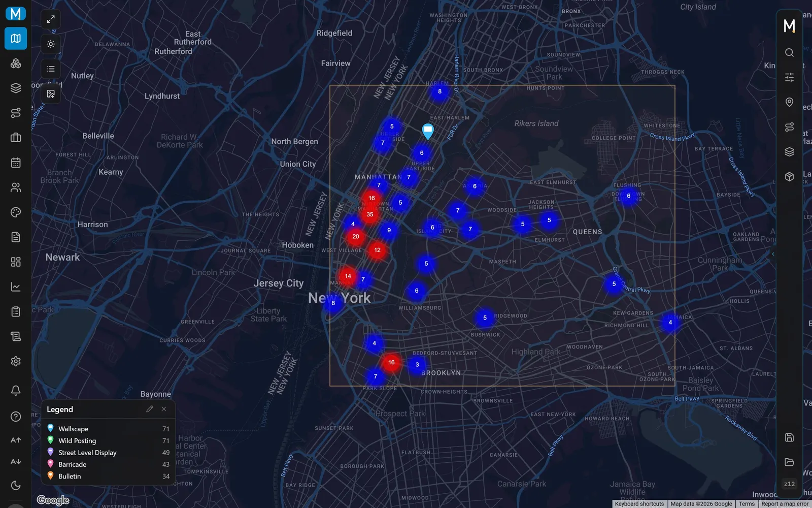Screen dimensions: 812x508
Task: Click the light blue pin marker near East Harlem
Action: tap(428, 132)
